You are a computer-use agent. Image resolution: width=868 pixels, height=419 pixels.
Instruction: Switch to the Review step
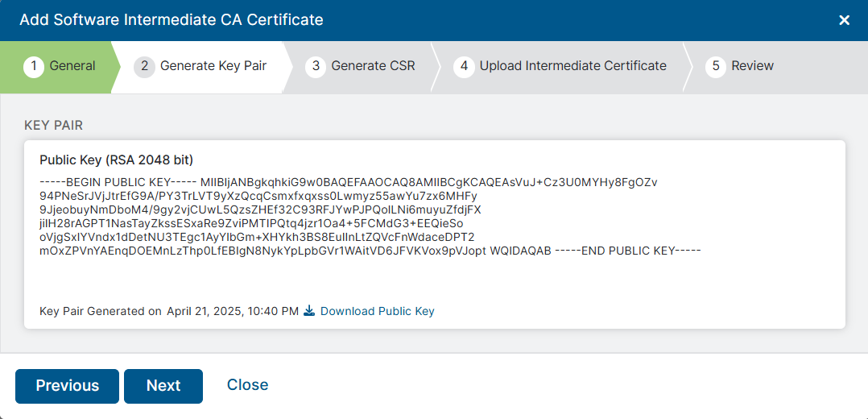[752, 66]
